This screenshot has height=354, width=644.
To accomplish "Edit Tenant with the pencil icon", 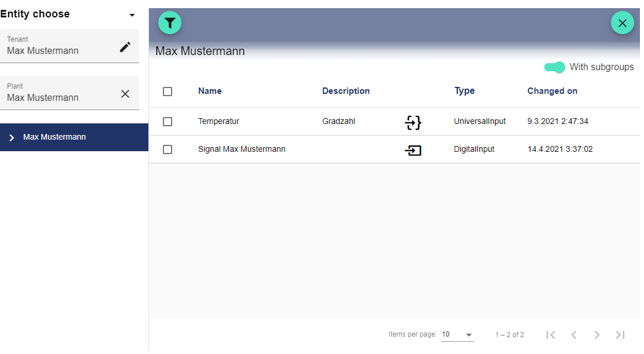I will 125,47.
